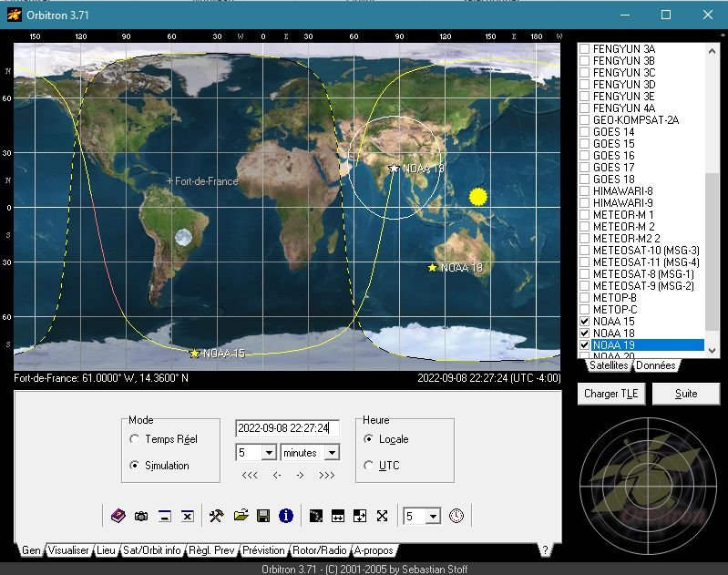Screen dimensions: 728x575
Task: Open a file with the folder icon
Action: point(241,516)
